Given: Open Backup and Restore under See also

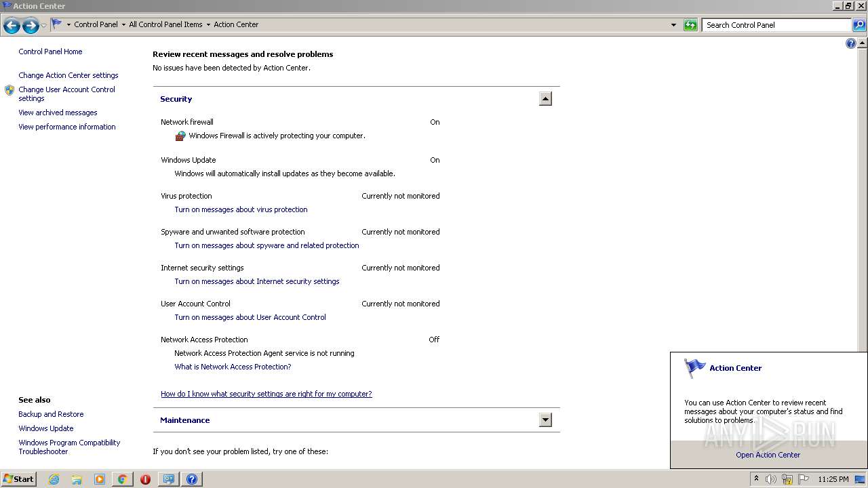Looking at the screenshot, I should [x=51, y=414].
